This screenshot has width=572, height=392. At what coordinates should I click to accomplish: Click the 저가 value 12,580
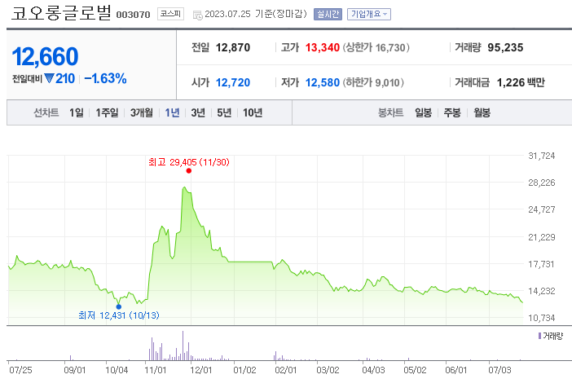[322, 82]
